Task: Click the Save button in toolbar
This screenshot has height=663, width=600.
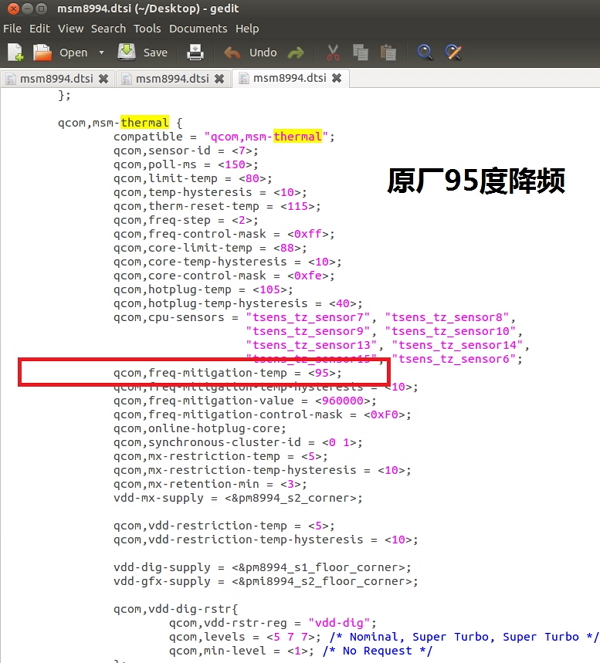Action: click(x=142, y=52)
